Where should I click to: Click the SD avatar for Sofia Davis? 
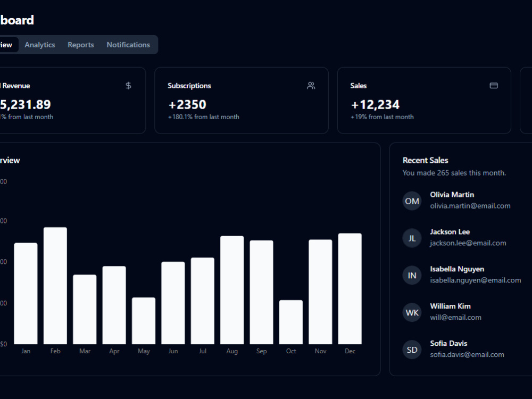412,350
